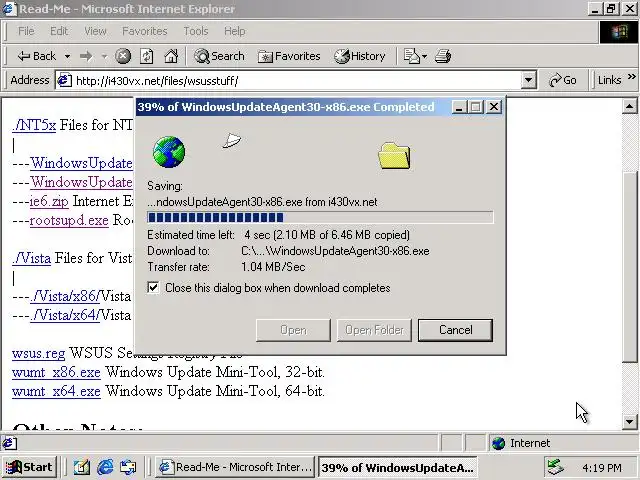Screen dimensions: 640x480
Task: Click the 4:19 PM clock
Action: 602,468
